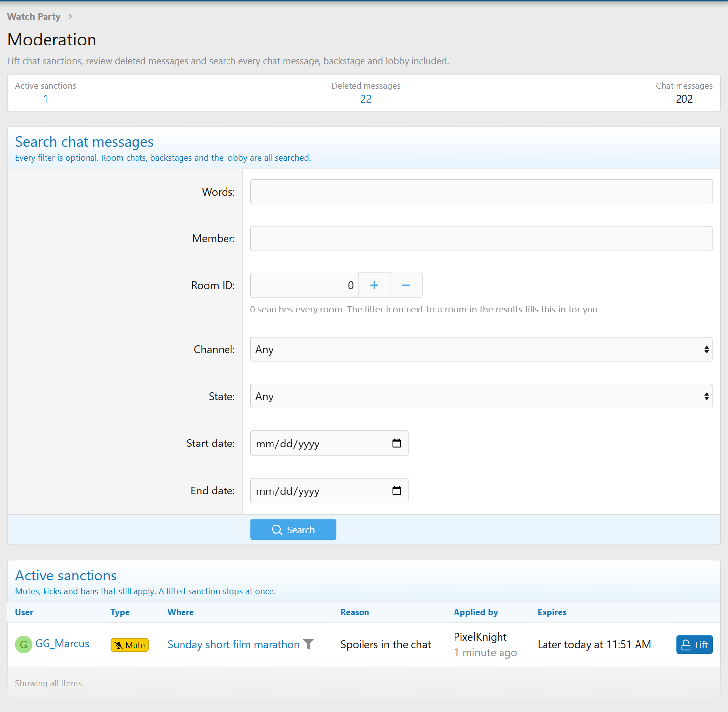Open the Watch Party breadcrumb
728x712 pixels.
[x=34, y=16]
